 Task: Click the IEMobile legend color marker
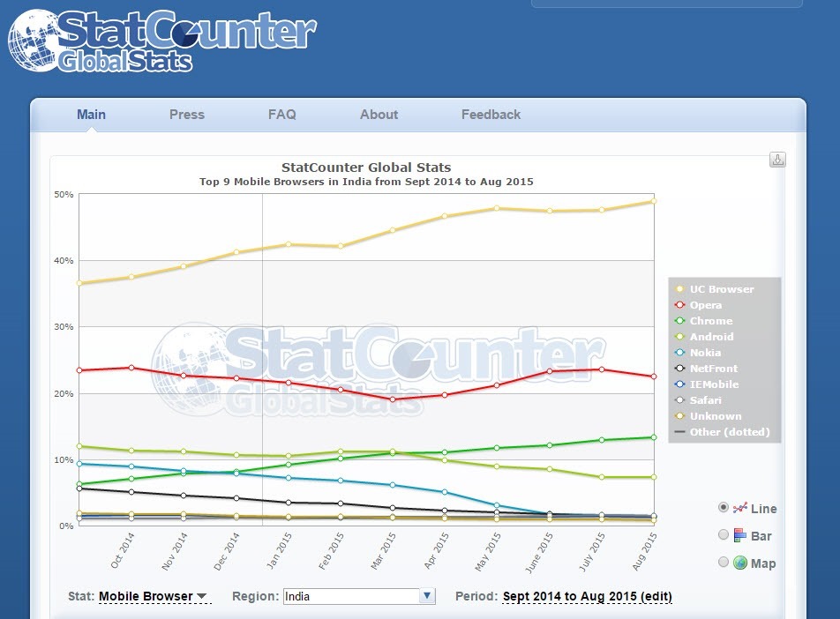679,384
